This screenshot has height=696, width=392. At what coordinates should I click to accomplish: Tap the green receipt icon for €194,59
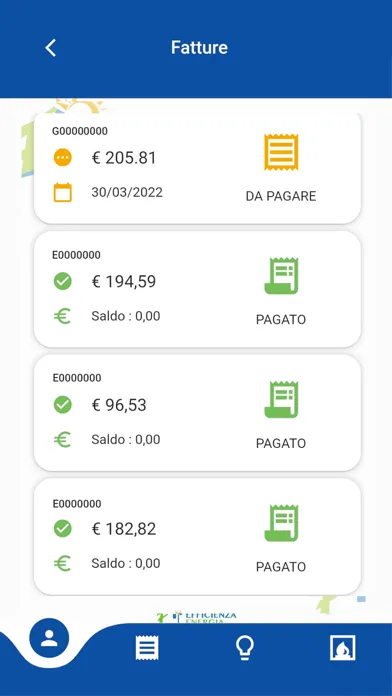(x=281, y=276)
